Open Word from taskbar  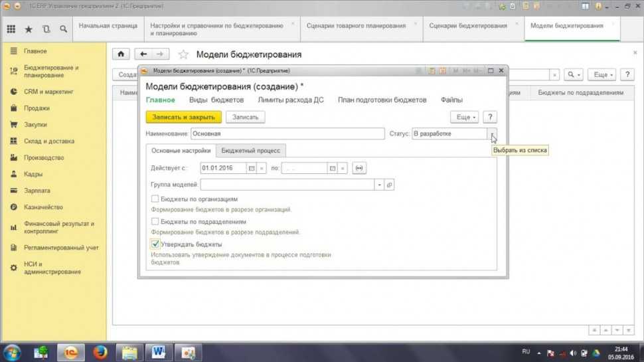click(159, 353)
